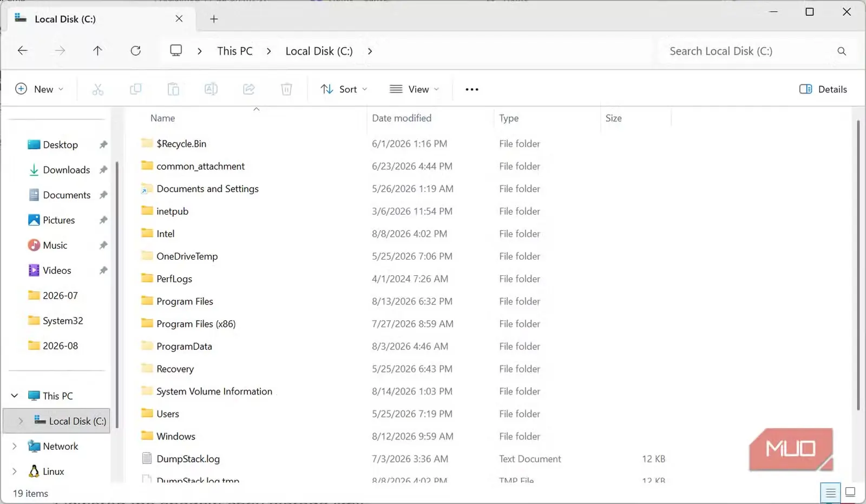The image size is (866, 504).
Task: Select the inetpub folder
Action: (x=172, y=211)
